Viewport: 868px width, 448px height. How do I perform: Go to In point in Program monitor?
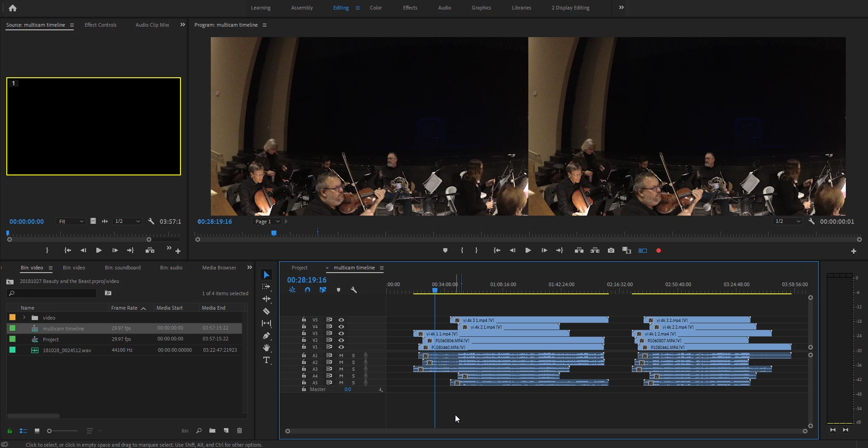tap(497, 250)
